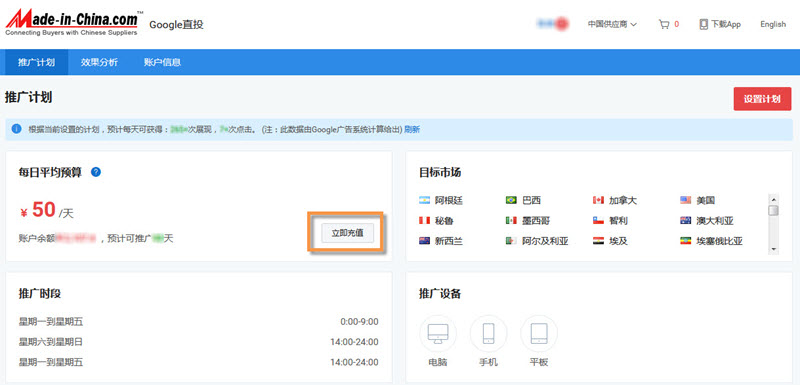Click the 澳大利亚 flag icon

686,220
